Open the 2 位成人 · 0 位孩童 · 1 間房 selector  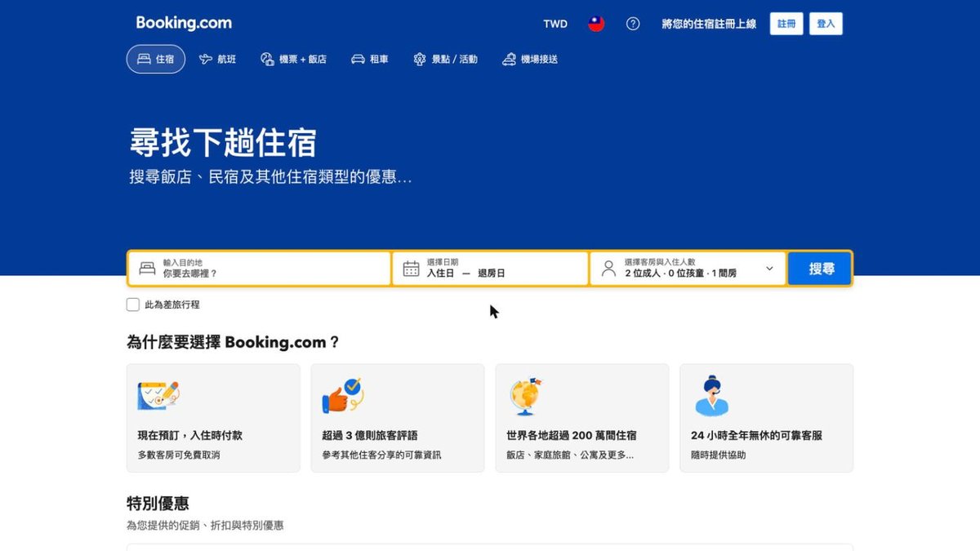(688, 269)
